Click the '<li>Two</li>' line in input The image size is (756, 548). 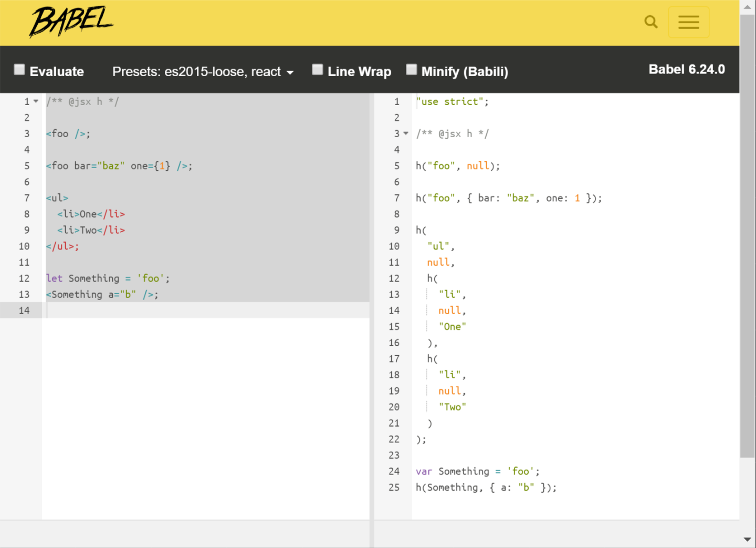point(91,230)
